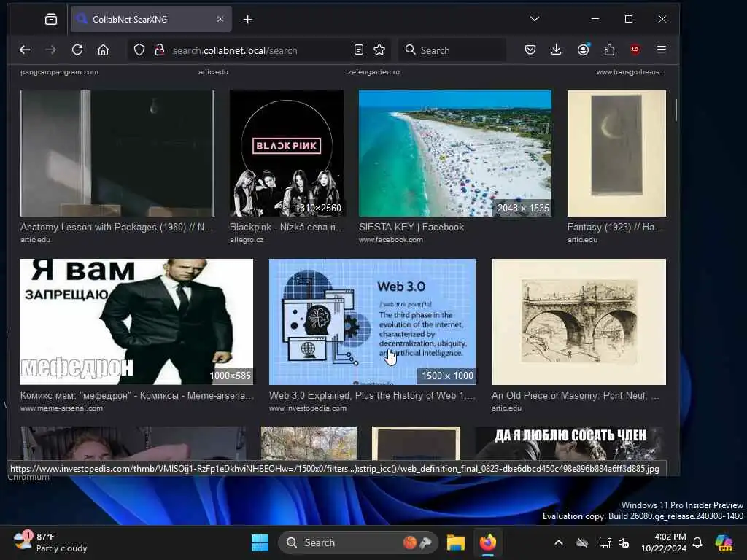Click the 'Anatomy Lesson with Packages (1980)' title
The height and width of the screenshot is (560, 747).
116,227
